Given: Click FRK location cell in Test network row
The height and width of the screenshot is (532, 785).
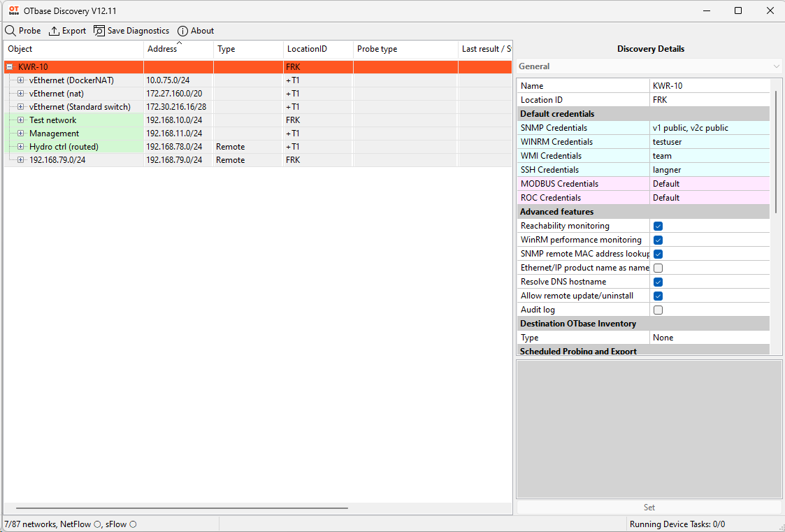Looking at the screenshot, I should pyautogui.click(x=319, y=120).
